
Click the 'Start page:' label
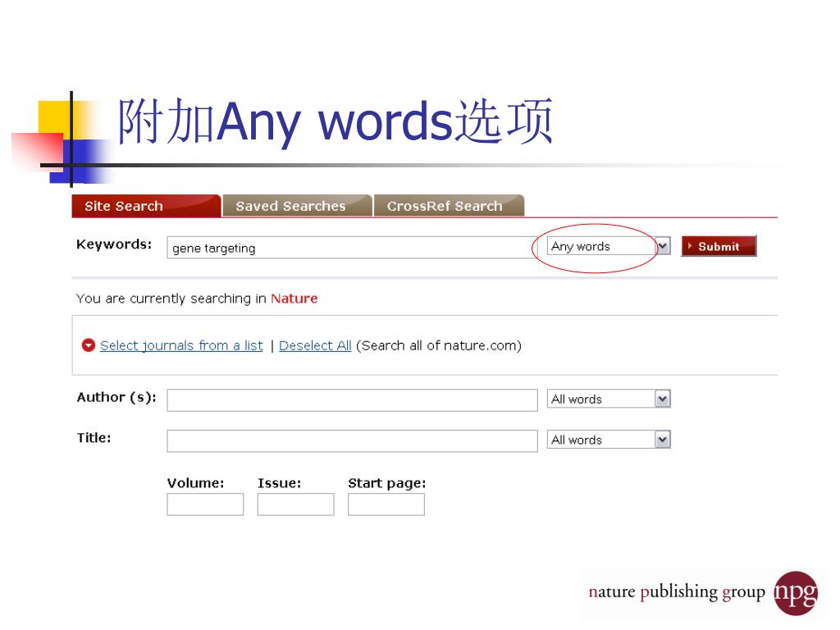pos(387,484)
